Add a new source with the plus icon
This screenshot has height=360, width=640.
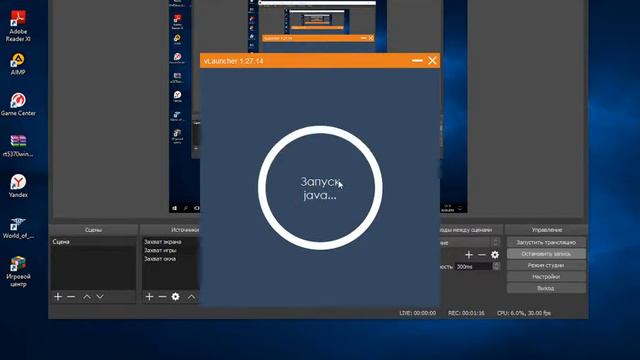149,297
